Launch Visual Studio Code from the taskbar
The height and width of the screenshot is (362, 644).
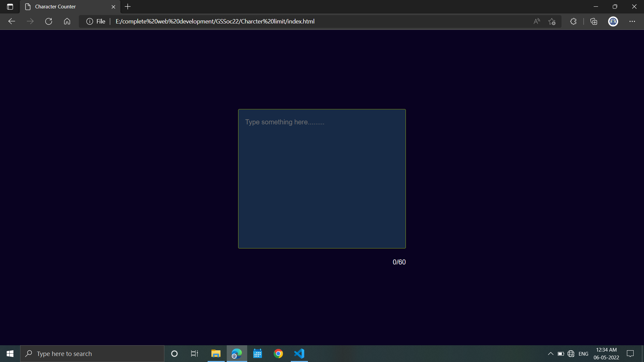tap(299, 353)
